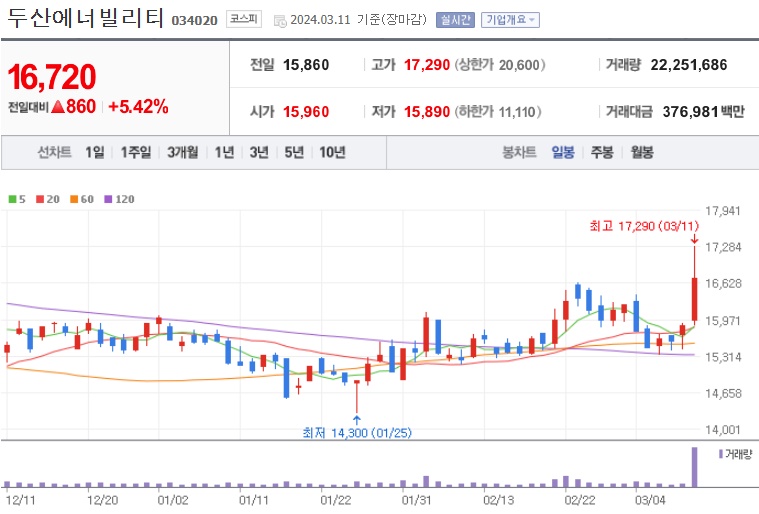The height and width of the screenshot is (514, 759).
Task: Click the lower limit text 하한가 11,110
Action: tap(498, 112)
